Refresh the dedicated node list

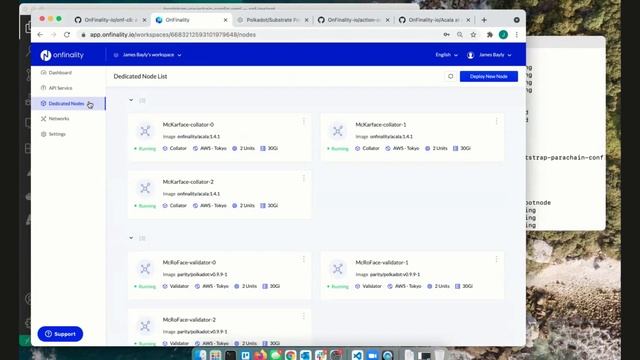click(x=451, y=76)
